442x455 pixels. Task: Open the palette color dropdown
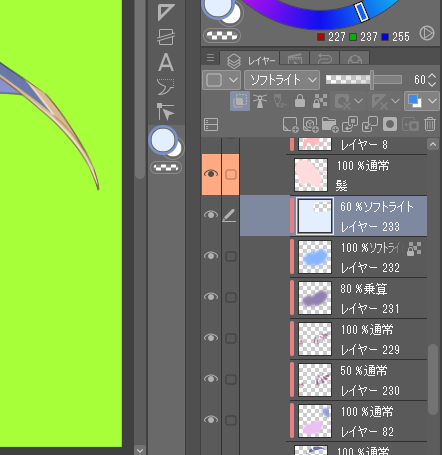(x=221, y=80)
